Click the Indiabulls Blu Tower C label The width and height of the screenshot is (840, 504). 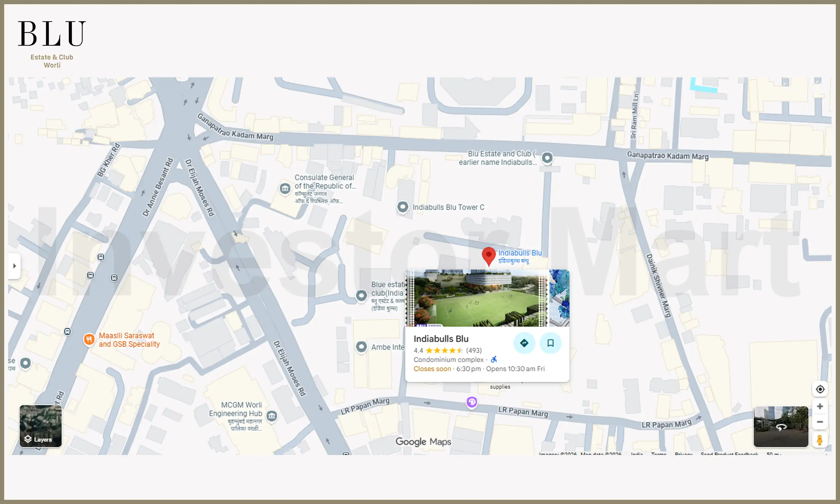coord(448,207)
